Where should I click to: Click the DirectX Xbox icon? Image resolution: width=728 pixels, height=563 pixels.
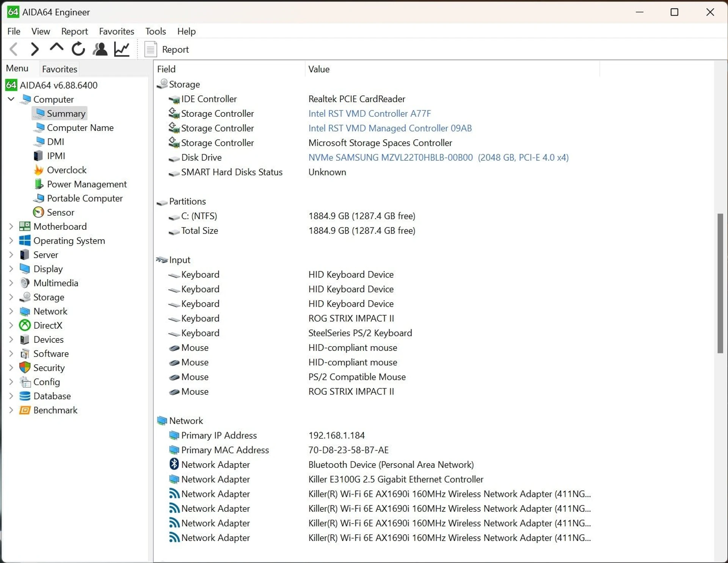(25, 325)
